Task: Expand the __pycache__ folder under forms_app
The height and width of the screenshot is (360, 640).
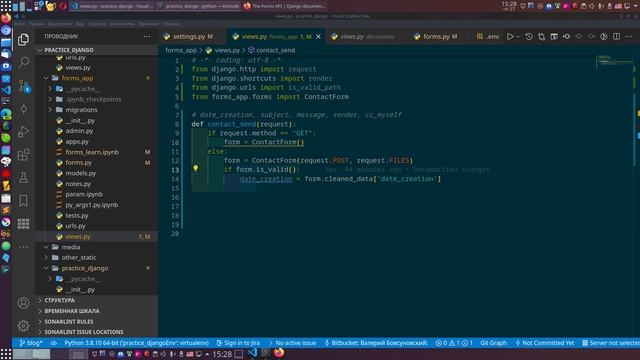Action: pos(96,89)
